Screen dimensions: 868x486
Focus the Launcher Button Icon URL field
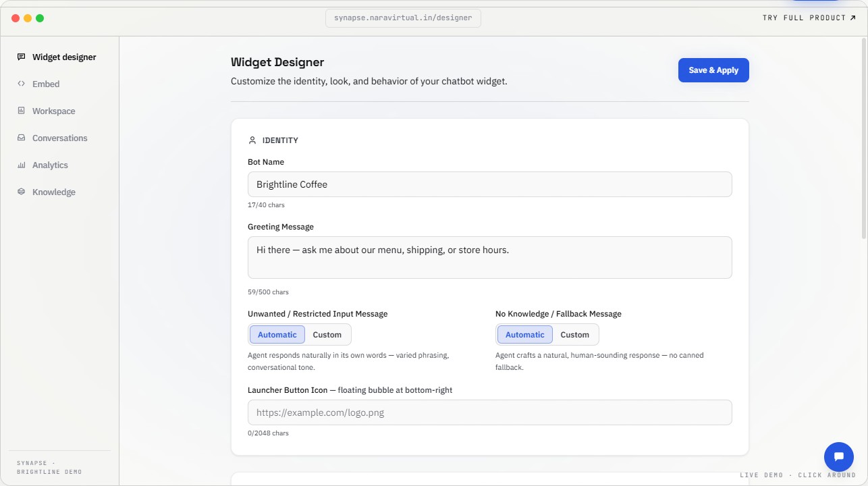pos(490,412)
